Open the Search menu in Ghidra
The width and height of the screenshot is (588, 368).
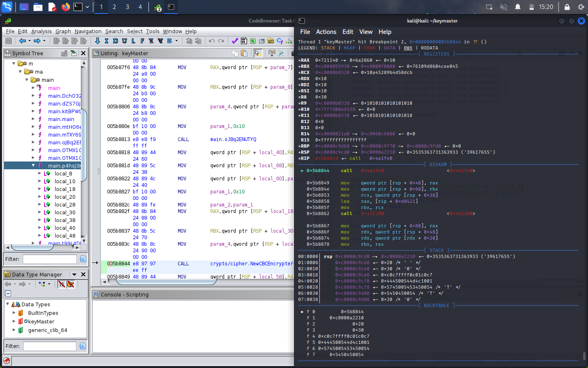coord(114,31)
